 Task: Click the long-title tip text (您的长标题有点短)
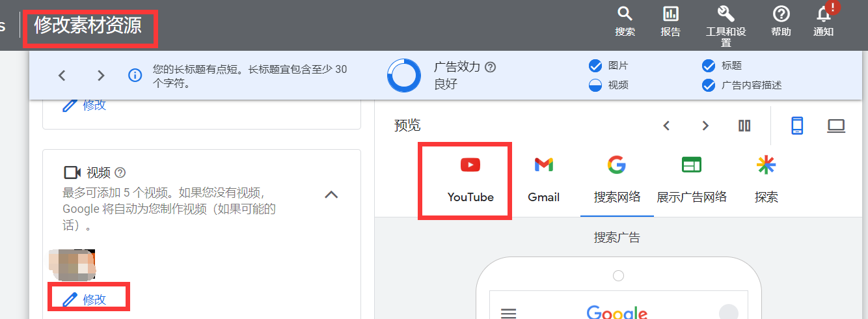point(250,76)
